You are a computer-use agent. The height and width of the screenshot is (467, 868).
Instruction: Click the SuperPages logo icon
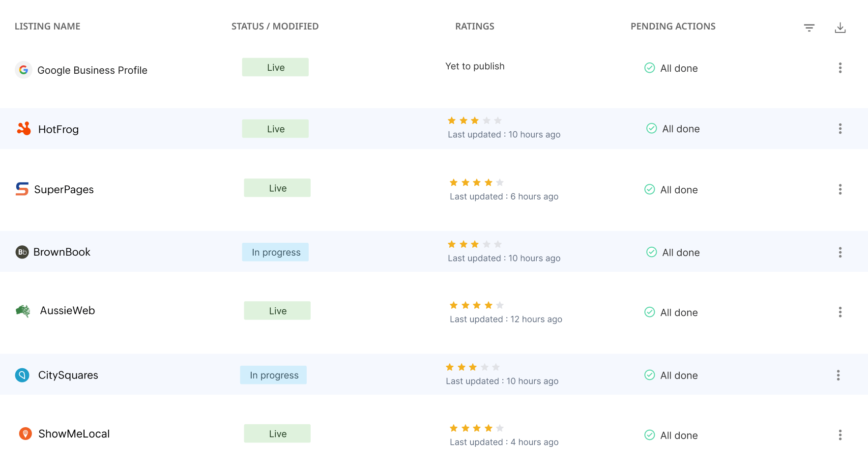point(22,189)
